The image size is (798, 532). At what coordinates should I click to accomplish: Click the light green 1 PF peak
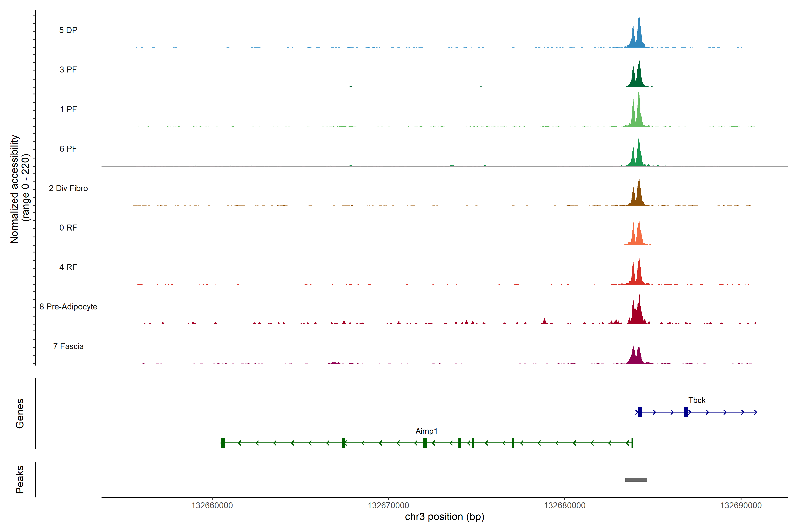pos(639,115)
